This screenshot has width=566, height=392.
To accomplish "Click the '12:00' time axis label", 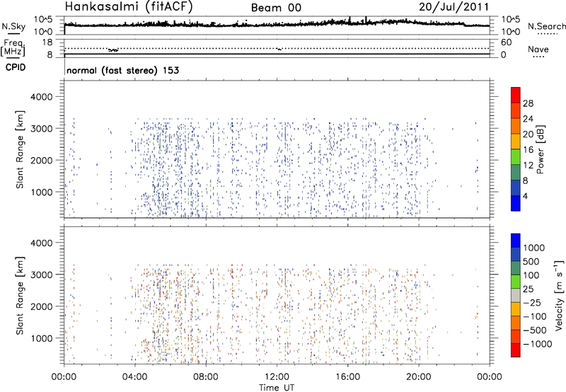I will tap(277, 377).
